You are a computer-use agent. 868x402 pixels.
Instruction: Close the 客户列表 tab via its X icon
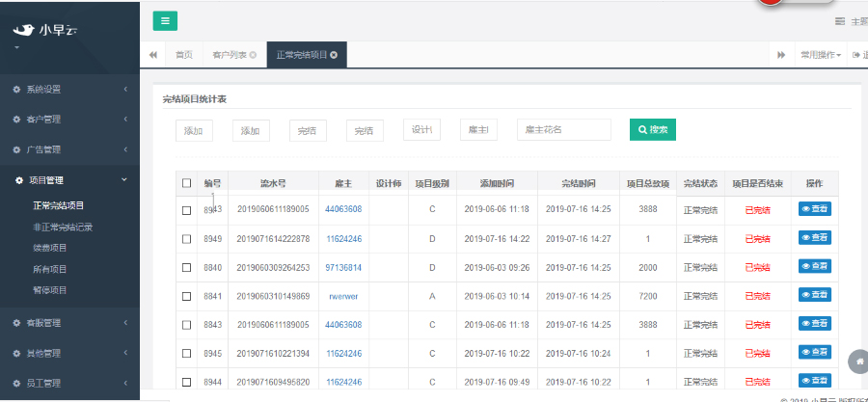(253, 55)
